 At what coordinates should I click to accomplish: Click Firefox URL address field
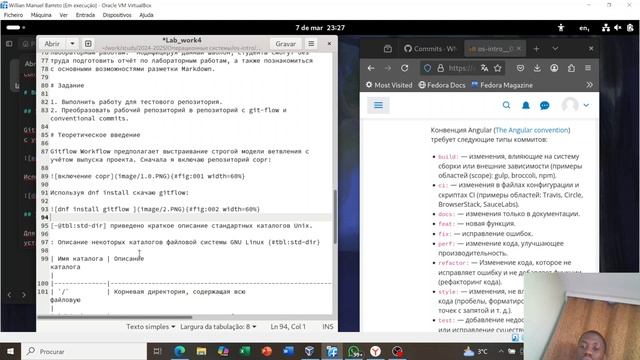tap(461, 68)
